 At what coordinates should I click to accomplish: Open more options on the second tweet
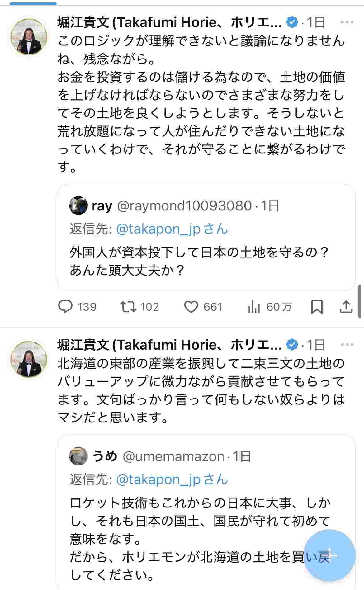(x=347, y=345)
